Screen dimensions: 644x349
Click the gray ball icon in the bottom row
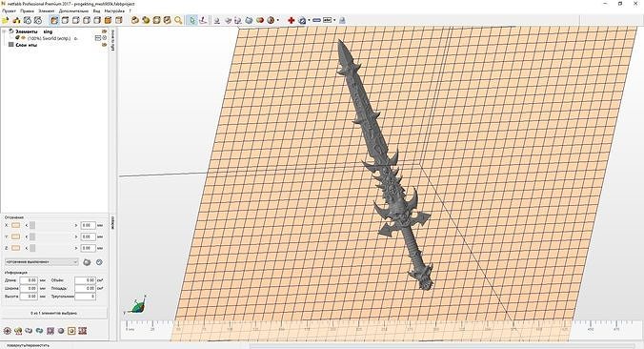pyautogui.click(x=61, y=331)
